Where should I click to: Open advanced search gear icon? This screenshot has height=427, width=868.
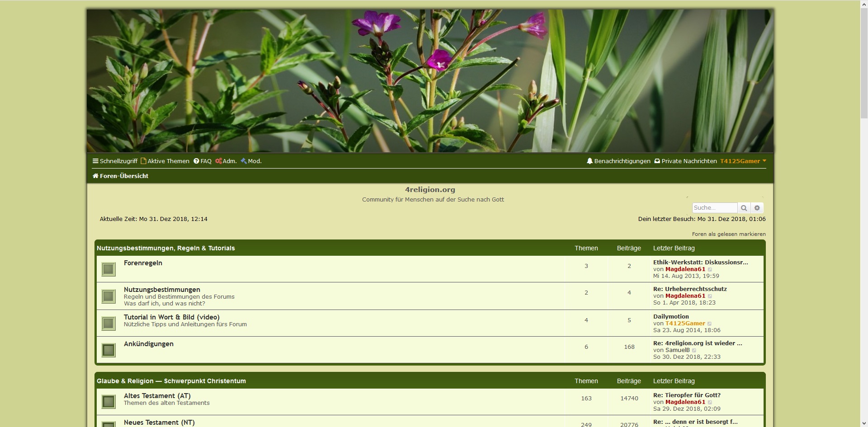point(757,208)
